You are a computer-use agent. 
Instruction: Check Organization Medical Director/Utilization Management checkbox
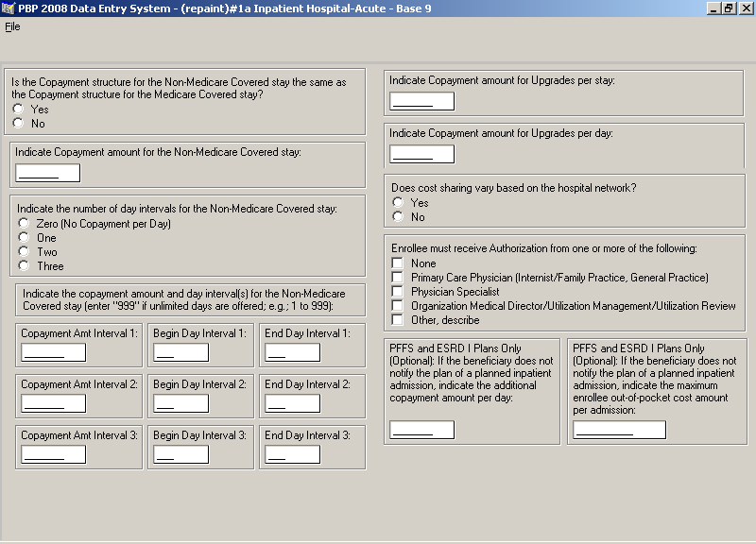pyautogui.click(x=397, y=305)
